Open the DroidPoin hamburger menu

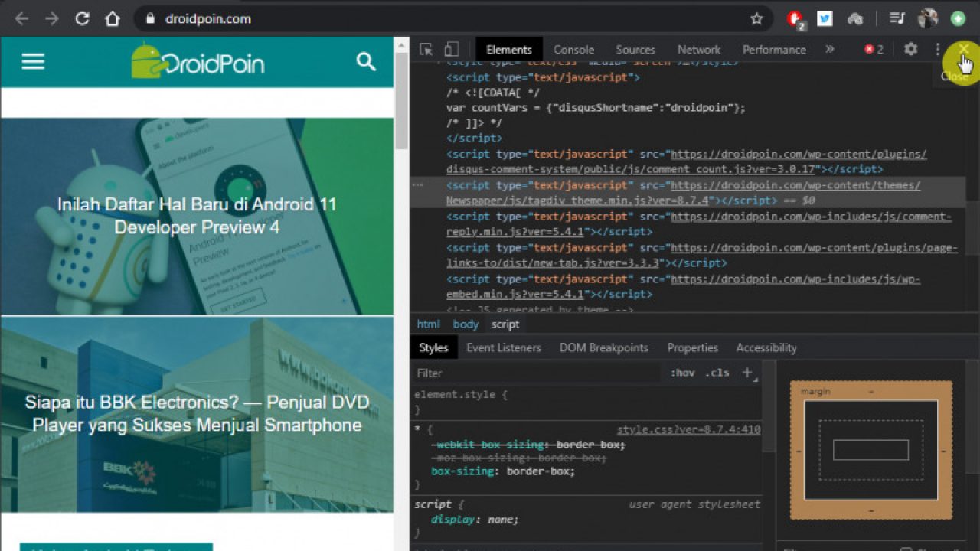click(x=33, y=62)
